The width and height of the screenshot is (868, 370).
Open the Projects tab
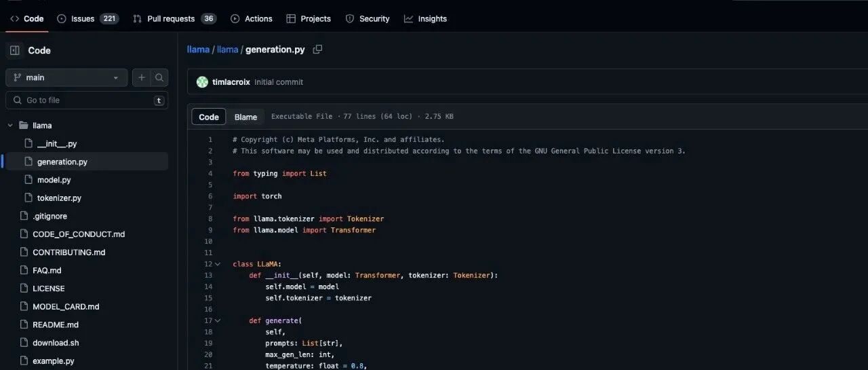(309, 19)
